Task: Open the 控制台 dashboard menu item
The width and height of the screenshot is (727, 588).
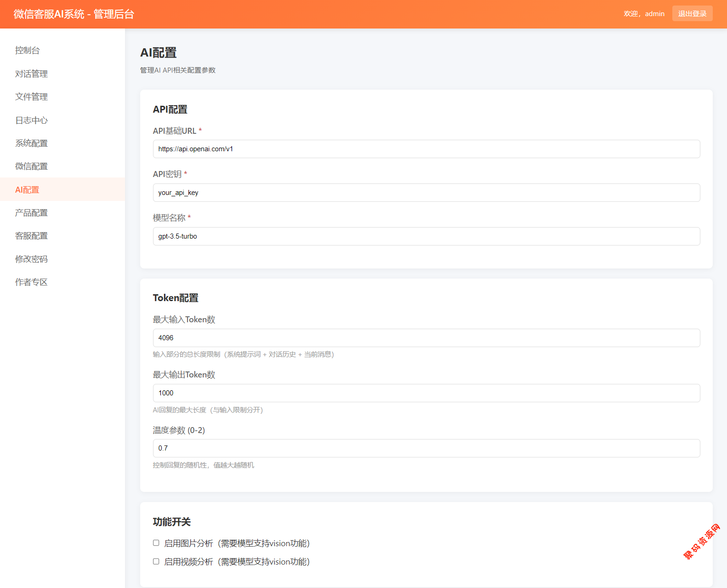Action: point(28,51)
